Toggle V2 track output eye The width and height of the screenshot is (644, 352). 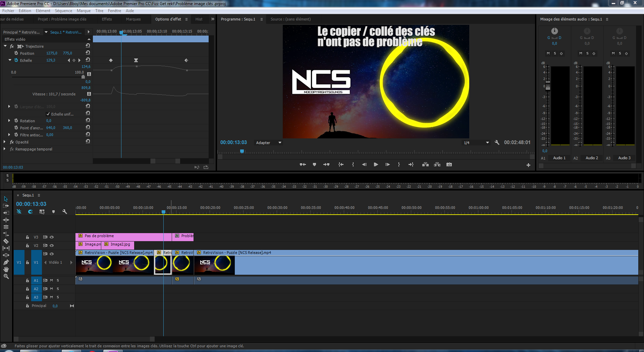coord(52,246)
